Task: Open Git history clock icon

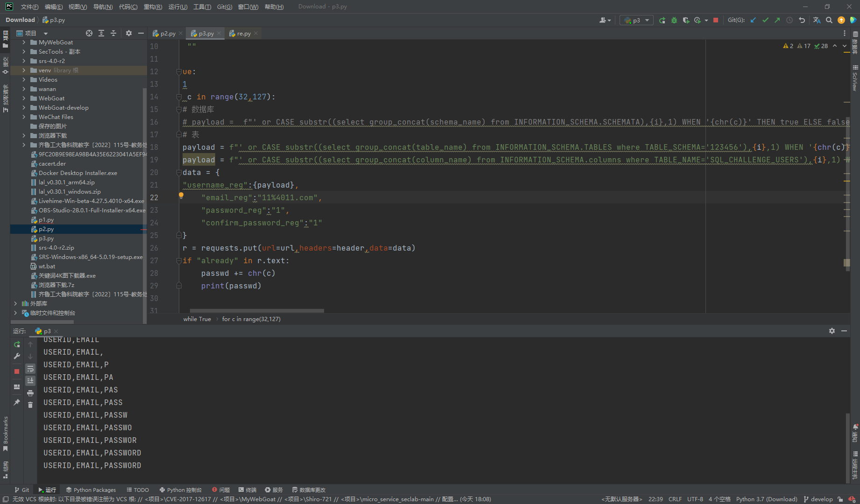Action: pyautogui.click(x=790, y=20)
